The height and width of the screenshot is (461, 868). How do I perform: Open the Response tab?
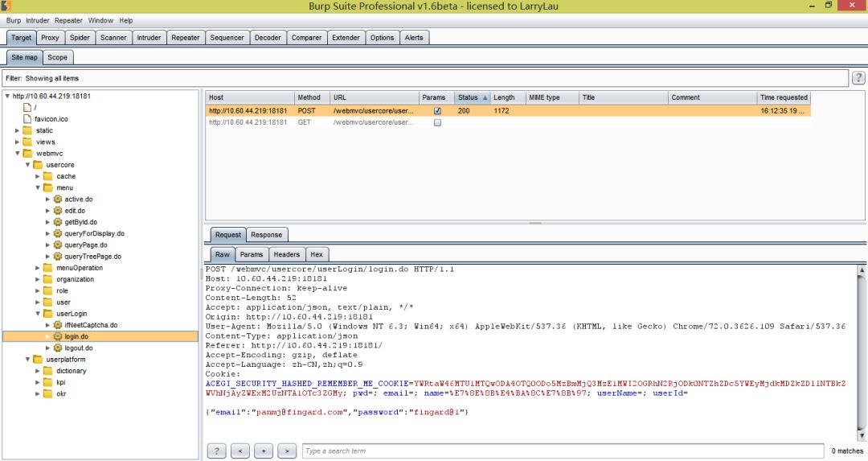point(266,235)
